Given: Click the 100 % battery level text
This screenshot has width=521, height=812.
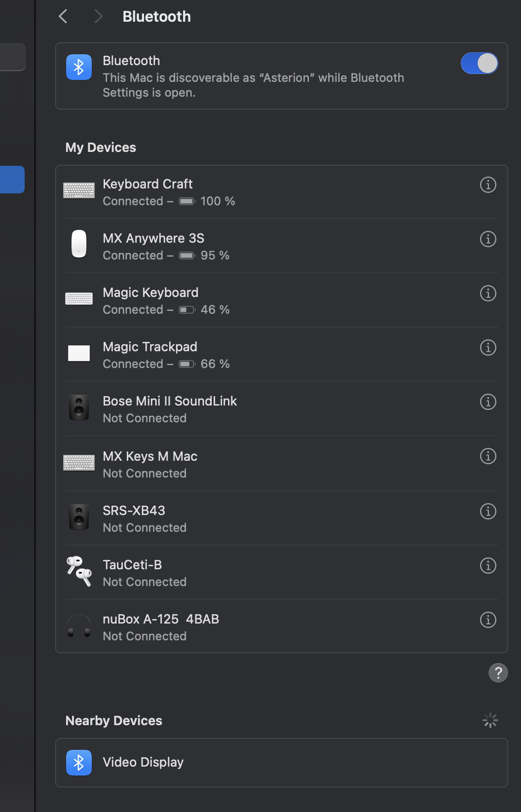Looking at the screenshot, I should pyautogui.click(x=218, y=201).
